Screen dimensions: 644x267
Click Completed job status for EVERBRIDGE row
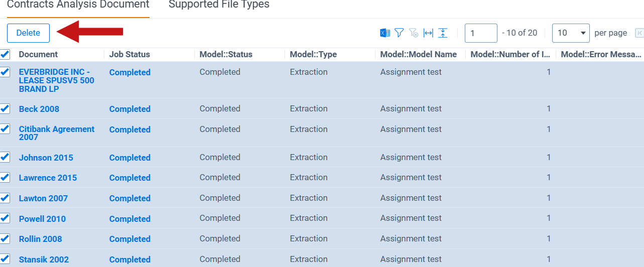point(130,72)
